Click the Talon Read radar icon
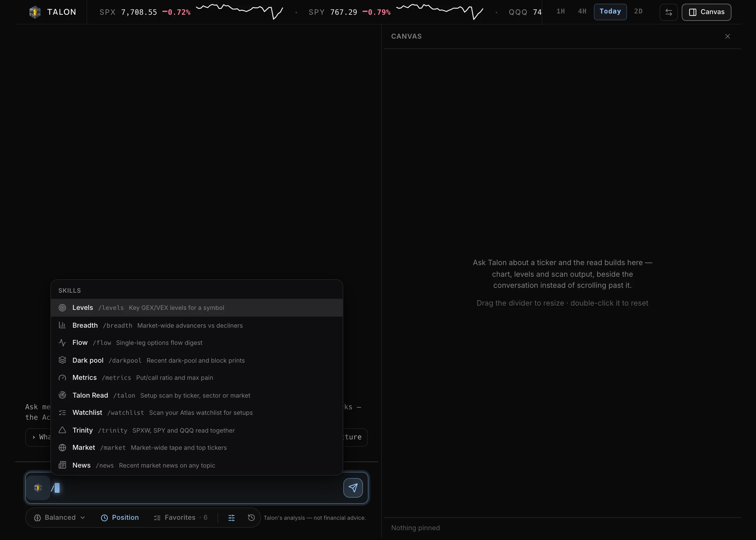The height and width of the screenshot is (540, 756). click(x=62, y=395)
